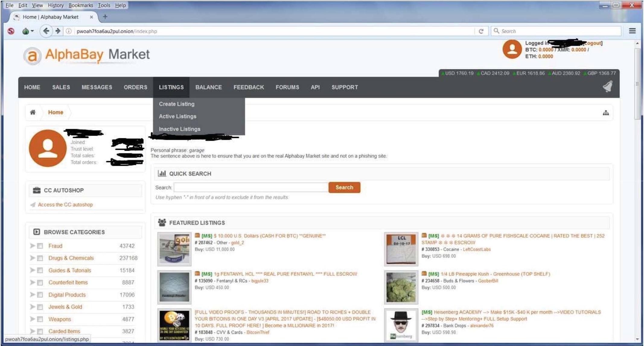Image resolution: width=644 pixels, height=346 pixels.
Task: Click the LCL listing thumbnail
Action: pyautogui.click(x=401, y=249)
